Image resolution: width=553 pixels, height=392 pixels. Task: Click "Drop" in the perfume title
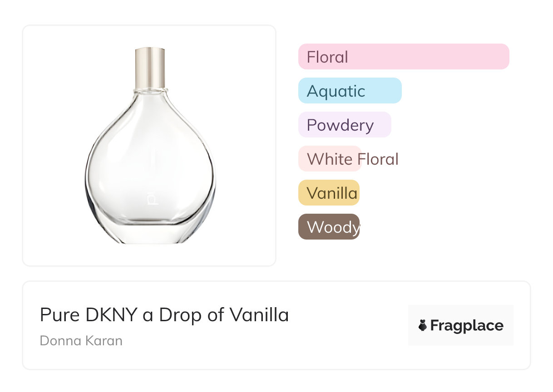click(x=180, y=315)
